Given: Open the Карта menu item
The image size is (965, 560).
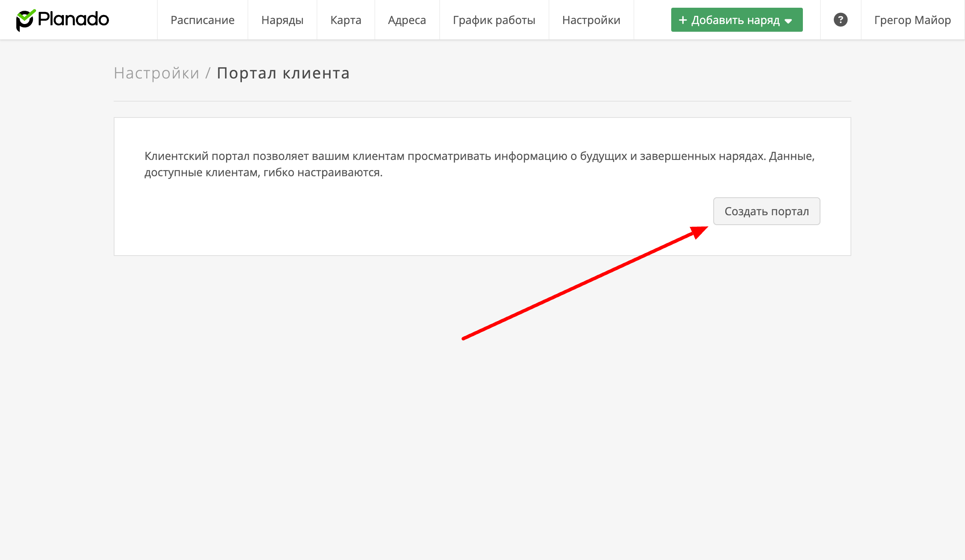Looking at the screenshot, I should point(346,20).
